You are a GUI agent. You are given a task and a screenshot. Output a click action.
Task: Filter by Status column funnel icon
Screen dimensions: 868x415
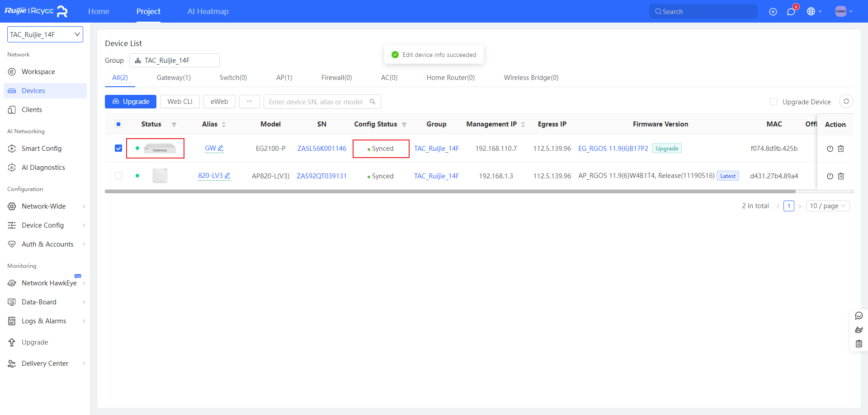(174, 125)
